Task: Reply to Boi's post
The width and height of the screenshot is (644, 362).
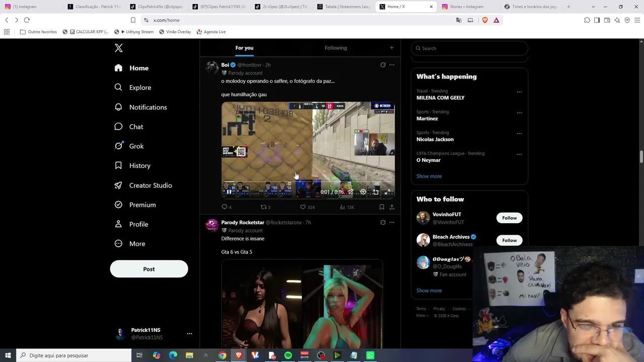Action: coord(226,207)
